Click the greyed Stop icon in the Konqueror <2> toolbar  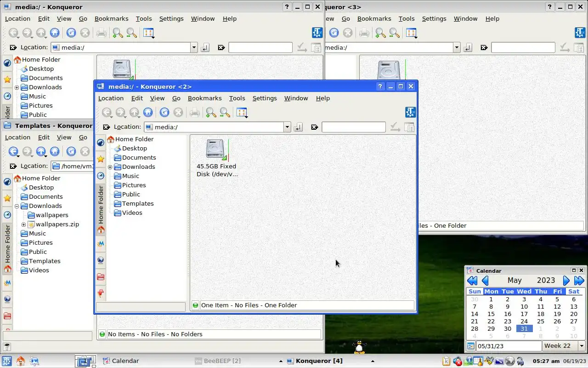coord(178,112)
